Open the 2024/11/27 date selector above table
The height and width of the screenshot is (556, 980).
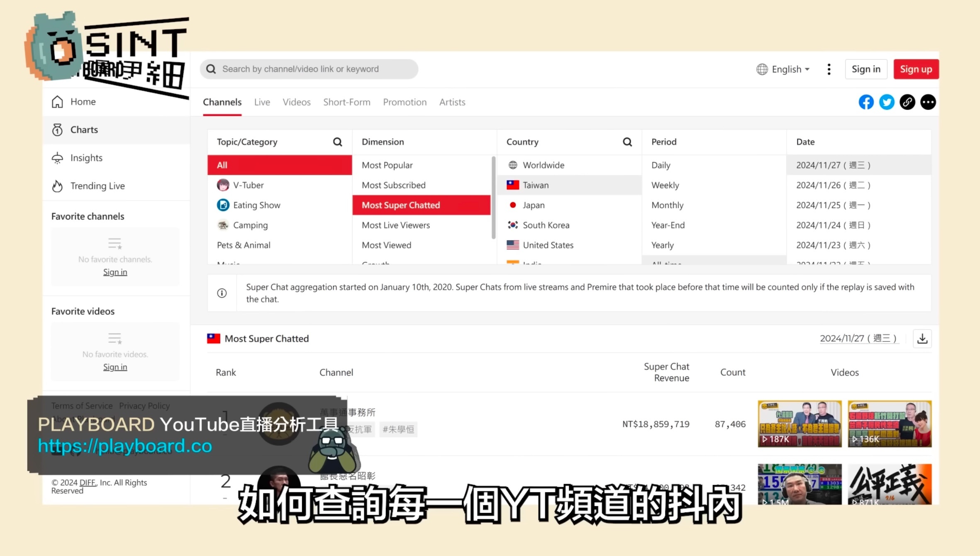[858, 339]
